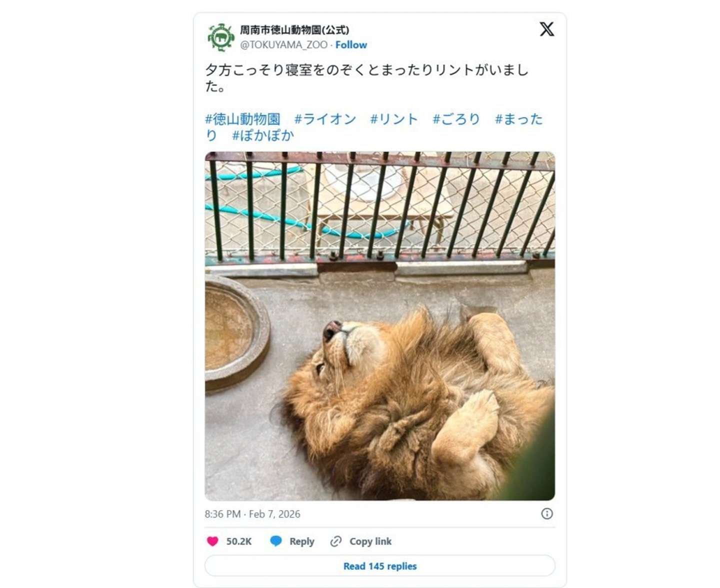Click the pink heart like icon
This screenshot has width=720, height=588.
point(212,541)
